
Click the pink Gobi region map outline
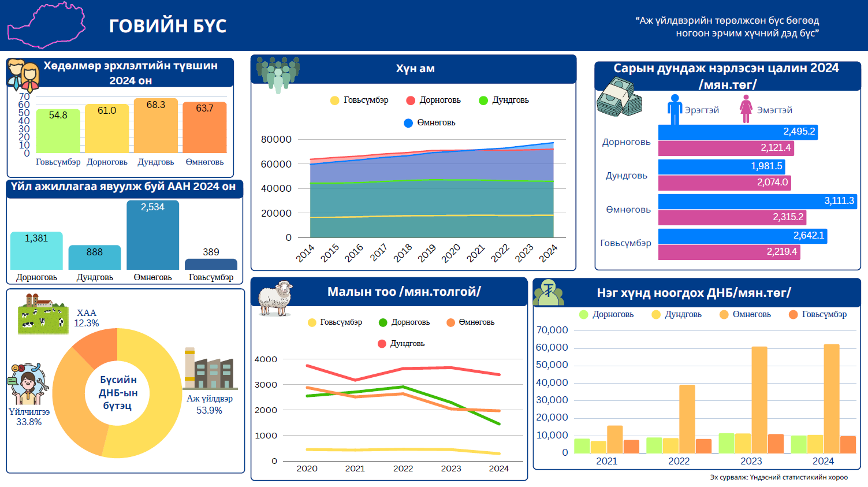(x=46, y=25)
